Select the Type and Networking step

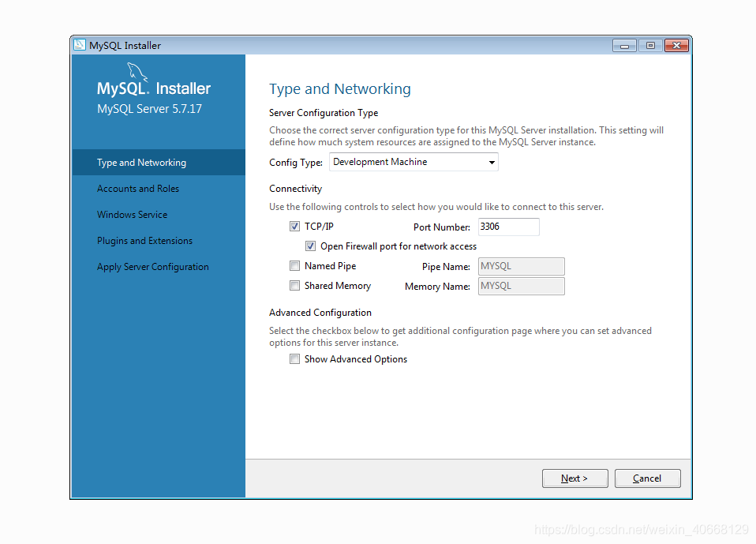click(159, 163)
